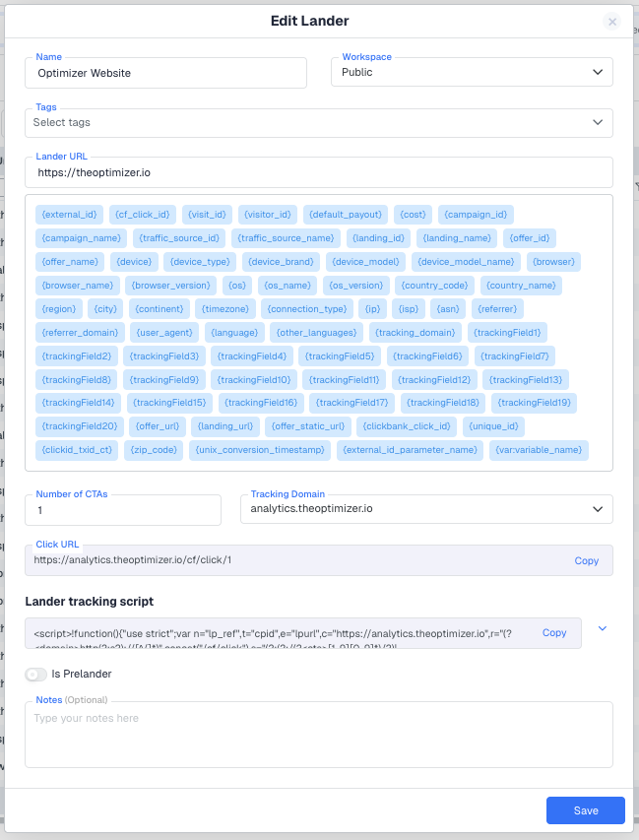Insert the {campaign_id} token
The image size is (639, 840).
pos(476,215)
